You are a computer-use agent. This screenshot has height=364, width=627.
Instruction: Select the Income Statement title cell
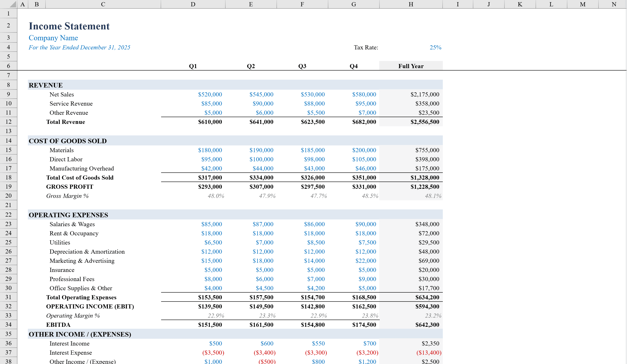pyautogui.click(x=69, y=26)
